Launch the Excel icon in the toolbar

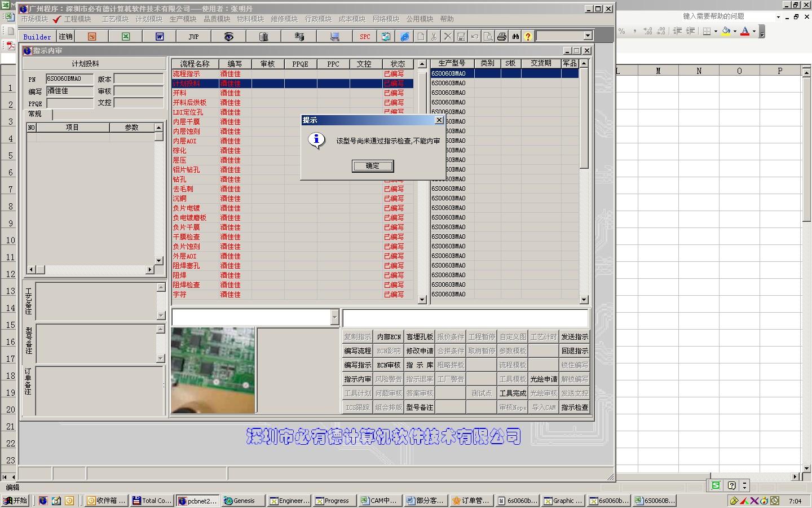click(x=126, y=37)
